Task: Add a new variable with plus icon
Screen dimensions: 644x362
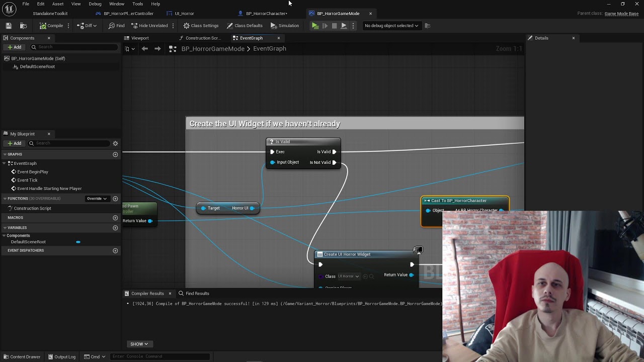Action: pyautogui.click(x=115, y=228)
